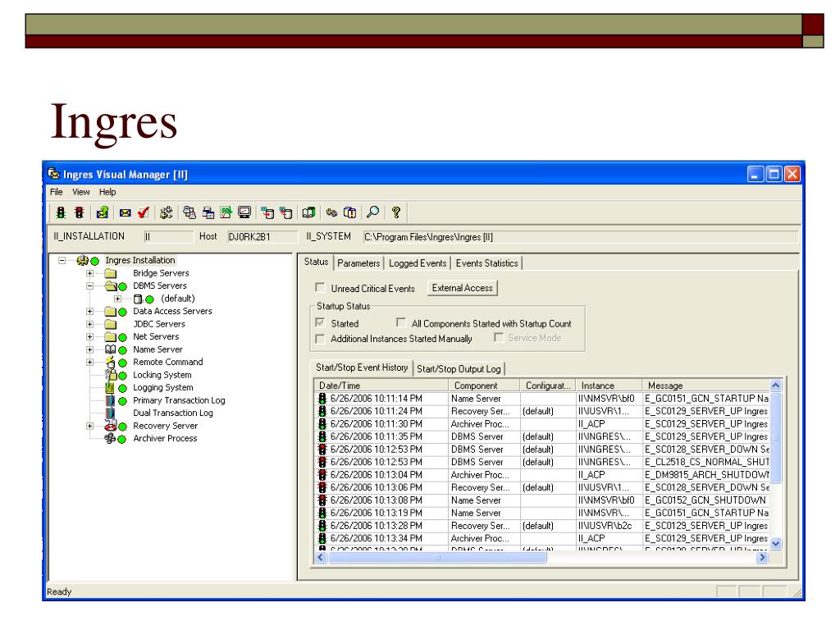Expand the Data Access Servers node
Screen dimensions: 840x630
90,311
